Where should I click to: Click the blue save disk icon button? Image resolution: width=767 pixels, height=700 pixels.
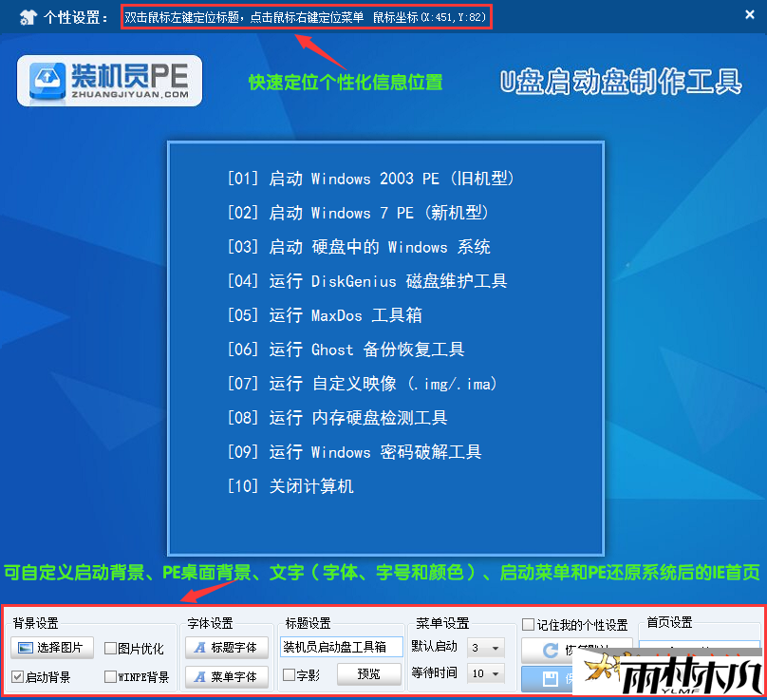pyautogui.click(x=548, y=678)
